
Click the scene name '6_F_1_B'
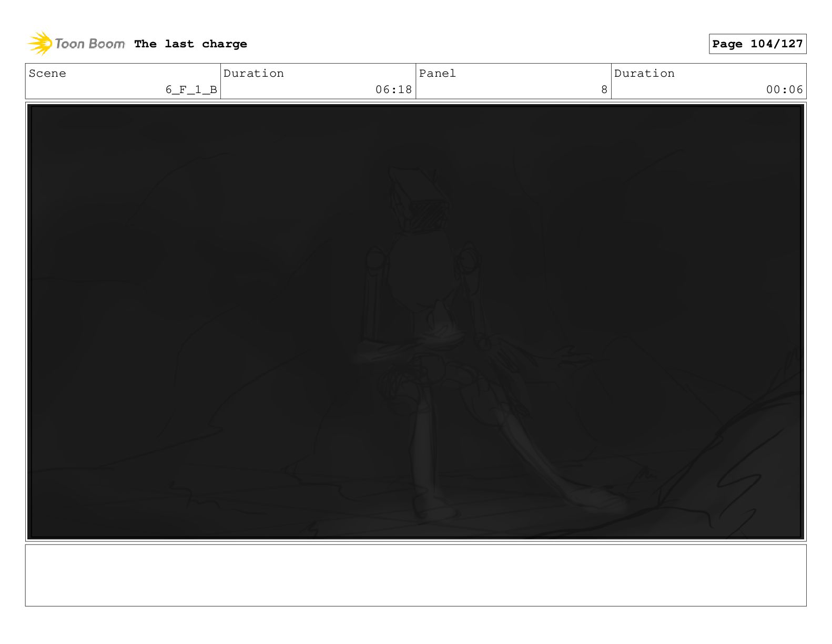[191, 90]
